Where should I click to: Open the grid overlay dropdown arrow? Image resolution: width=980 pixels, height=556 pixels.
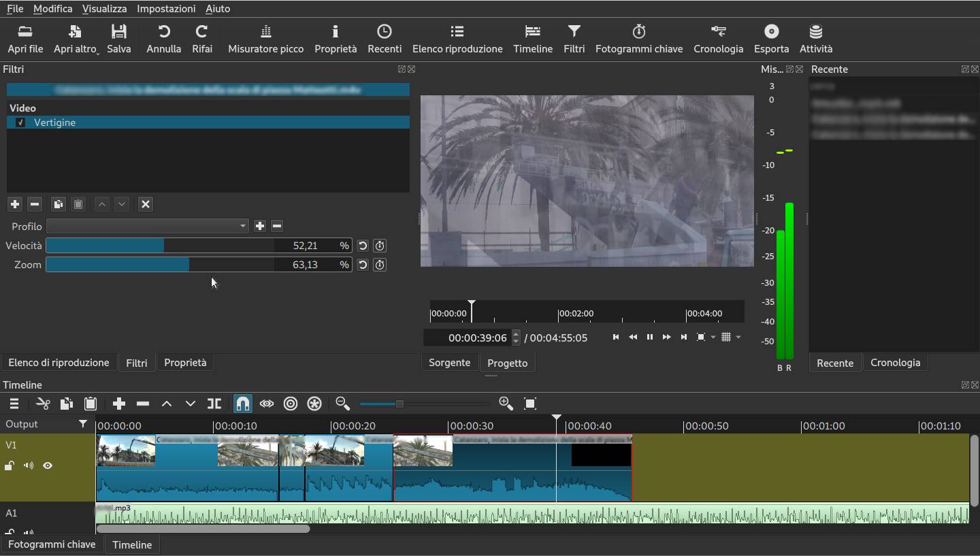(x=738, y=338)
